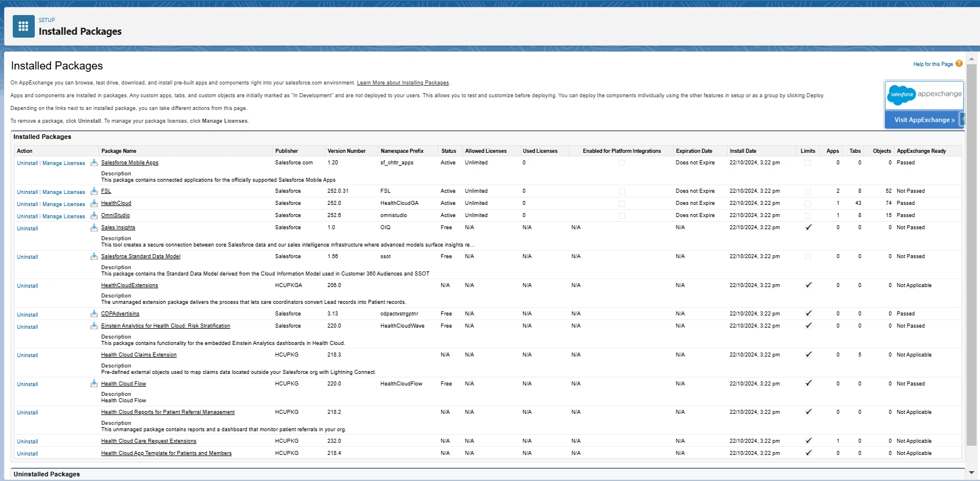Click the HealthCloudGA namespace prefix cell
This screenshot has width=980, height=481.
click(399, 203)
